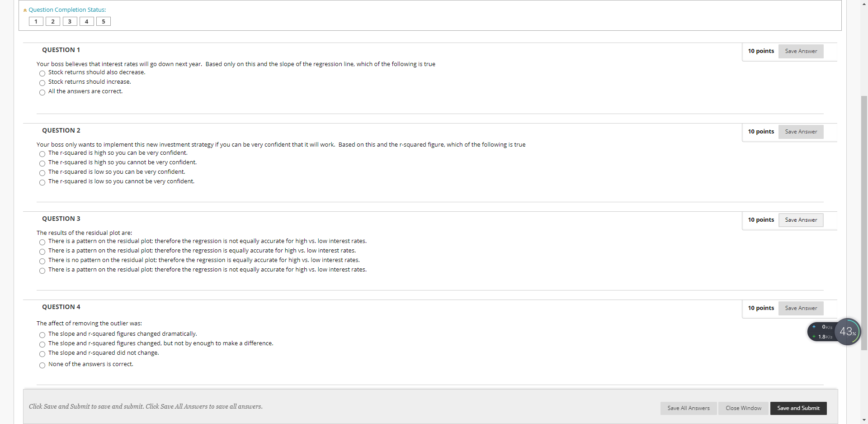Screen dimensions: 868x424
Task: Select 'None of the answers is correct' for Question 4
Action: pyautogui.click(x=42, y=365)
